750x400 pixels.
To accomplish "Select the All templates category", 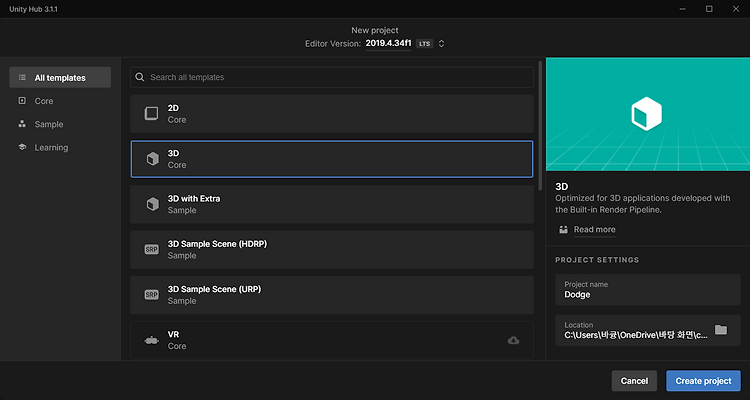I will pyautogui.click(x=60, y=78).
